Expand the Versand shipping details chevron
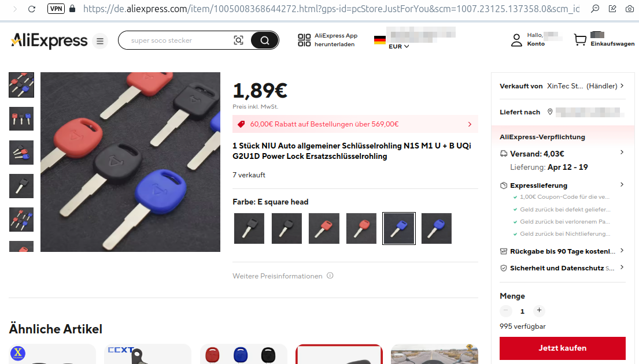Viewport: 639px width, 364px height. (x=622, y=153)
